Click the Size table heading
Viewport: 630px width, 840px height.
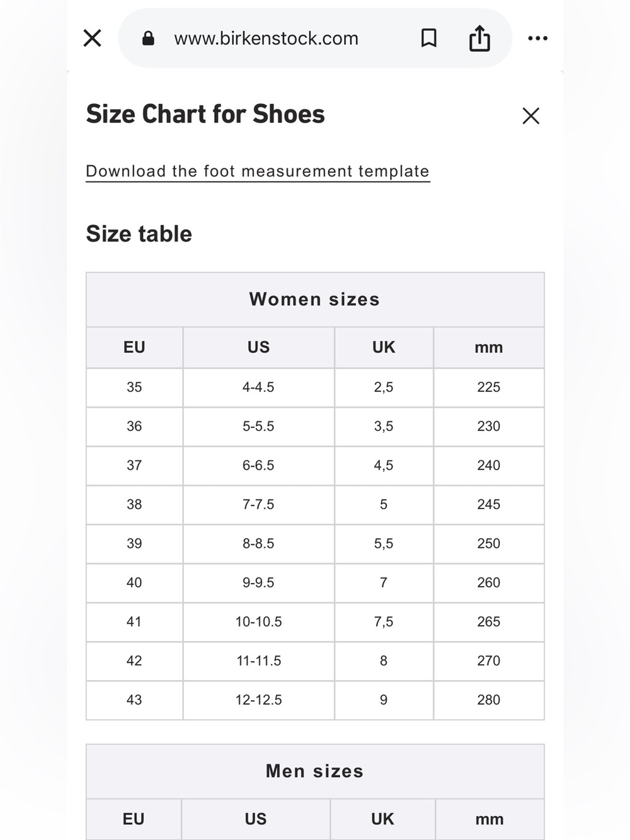[139, 234]
